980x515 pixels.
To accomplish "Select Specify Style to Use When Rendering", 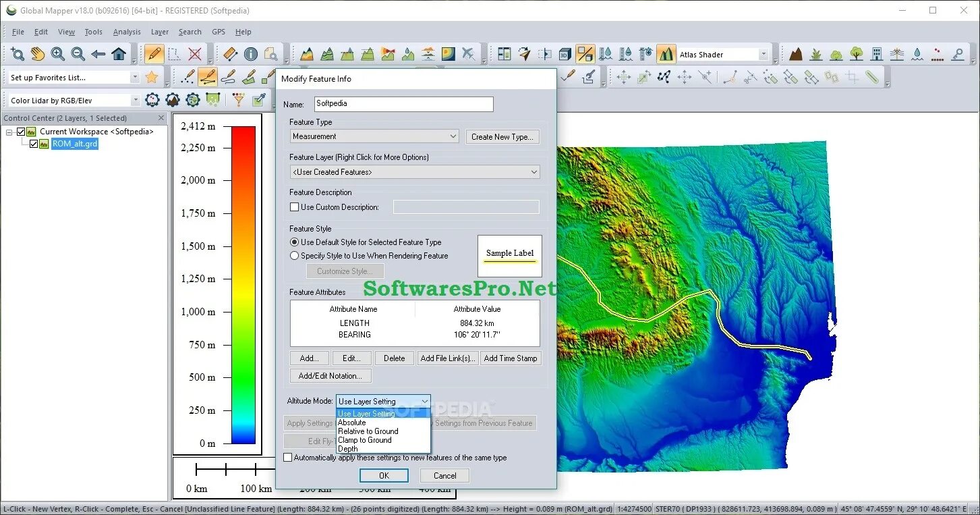I will tap(294, 256).
